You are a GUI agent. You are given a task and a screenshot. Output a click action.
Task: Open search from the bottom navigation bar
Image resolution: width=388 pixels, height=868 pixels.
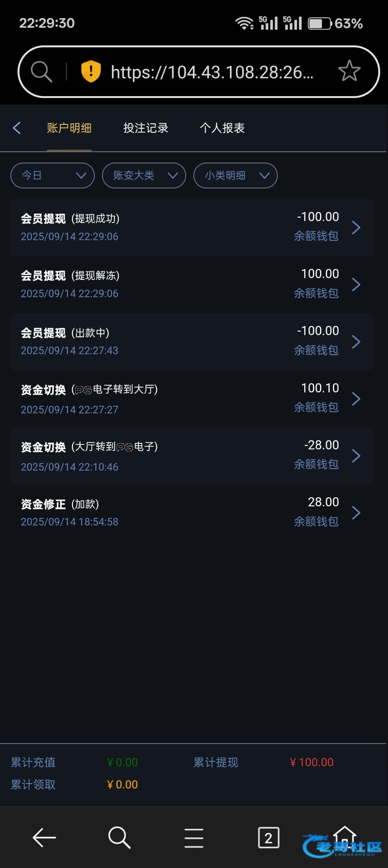(x=119, y=837)
